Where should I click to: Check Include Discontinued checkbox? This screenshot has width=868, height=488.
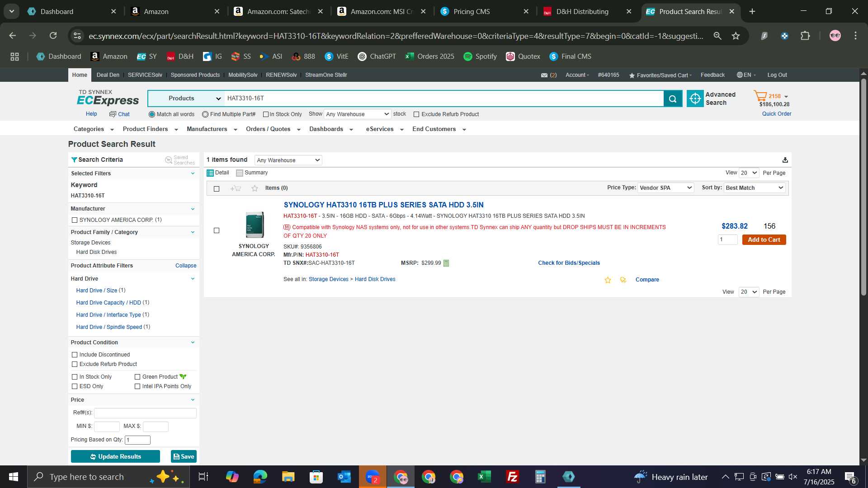point(75,355)
